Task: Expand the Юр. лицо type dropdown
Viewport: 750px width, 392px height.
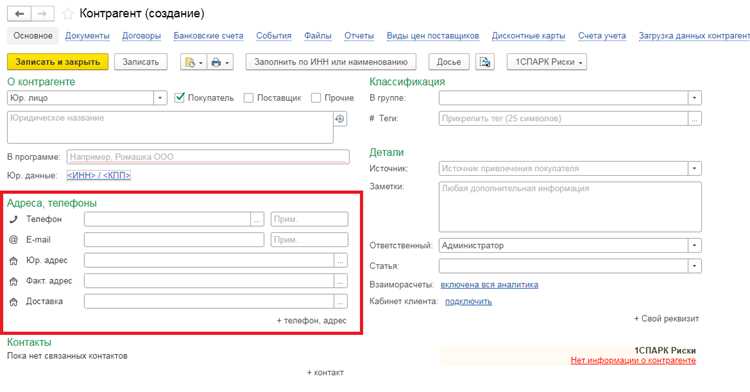Action: click(x=160, y=98)
